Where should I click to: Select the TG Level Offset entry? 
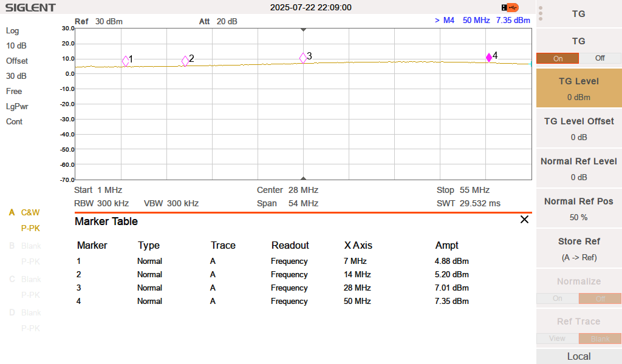click(578, 128)
